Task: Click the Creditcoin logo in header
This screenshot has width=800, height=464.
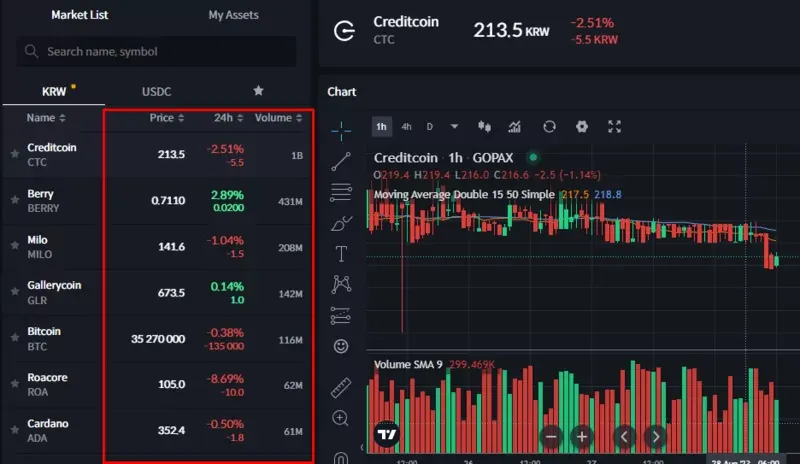Action: coord(344,31)
